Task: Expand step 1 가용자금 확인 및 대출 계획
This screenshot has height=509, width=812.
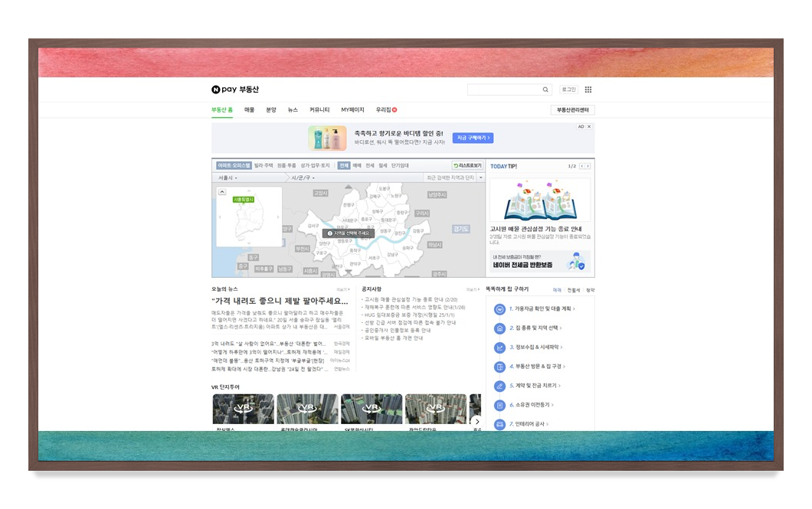Action: [542, 308]
